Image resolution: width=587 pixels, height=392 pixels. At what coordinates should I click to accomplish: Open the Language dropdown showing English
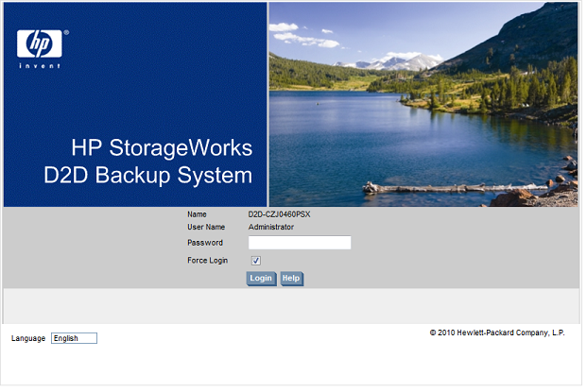pos(74,338)
